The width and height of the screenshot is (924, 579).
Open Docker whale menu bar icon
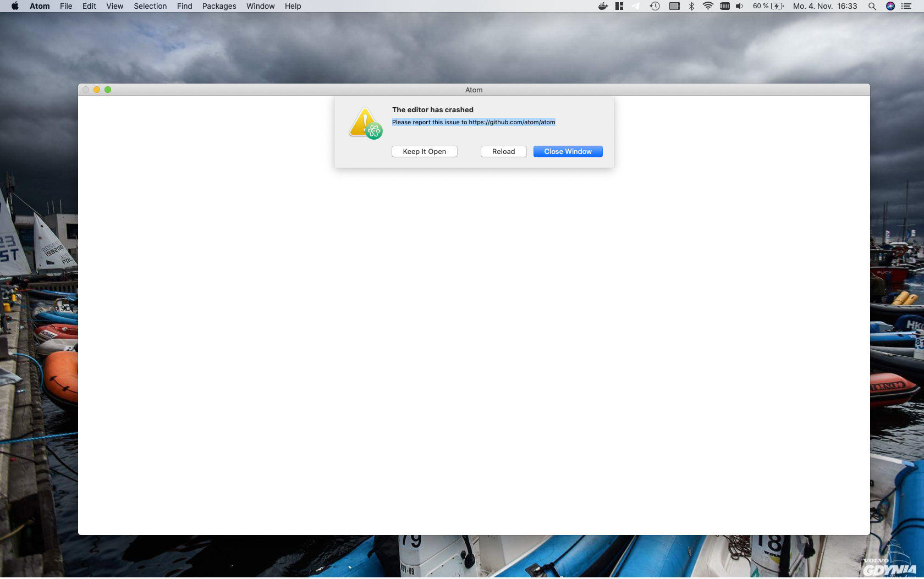(603, 6)
